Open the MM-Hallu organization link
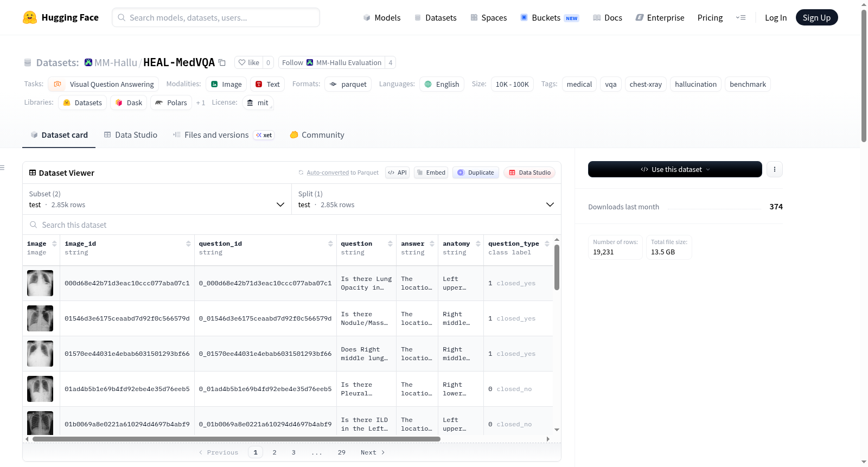Screen dimensions: 868x467 click(116, 62)
